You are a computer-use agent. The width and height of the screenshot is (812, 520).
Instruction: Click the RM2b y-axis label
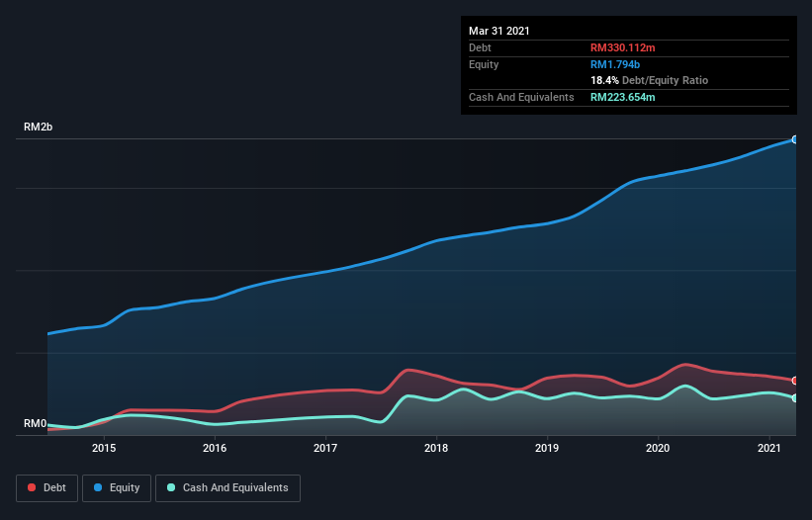pyautogui.click(x=38, y=127)
